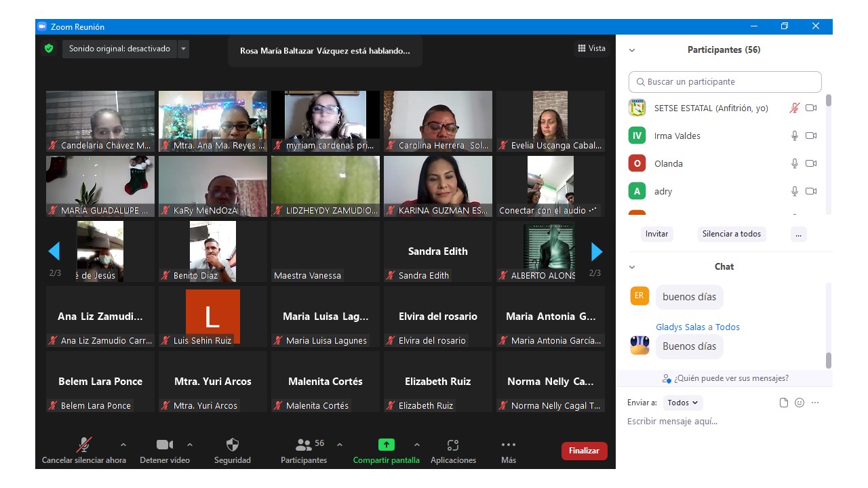Click the emoji icon in chat
Viewport: 868px width, 488px height.
[x=800, y=403]
